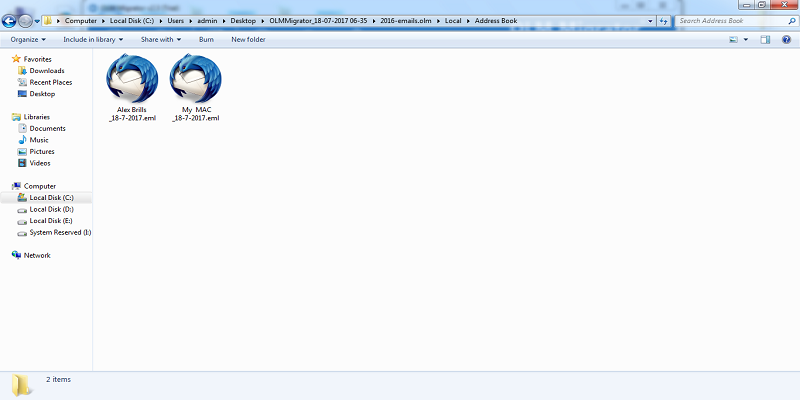
Task: Select the Alex Brills _18-7-2017.eml file icon
Action: click(x=132, y=79)
